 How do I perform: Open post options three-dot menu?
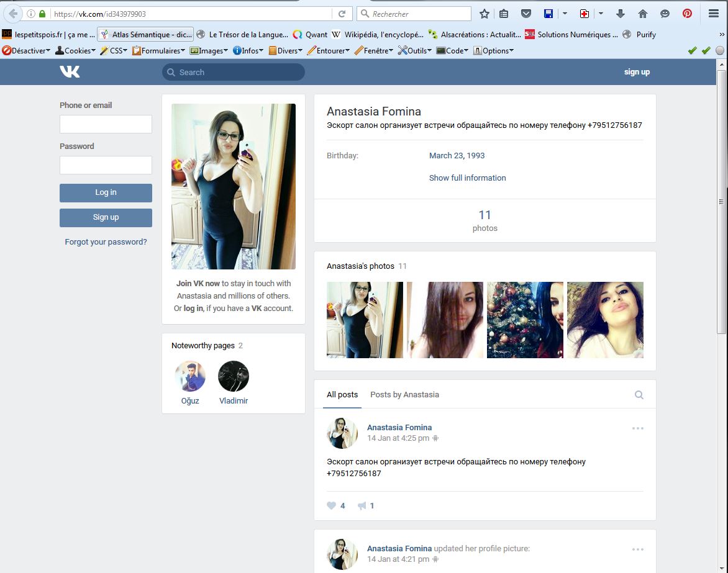[637, 428]
